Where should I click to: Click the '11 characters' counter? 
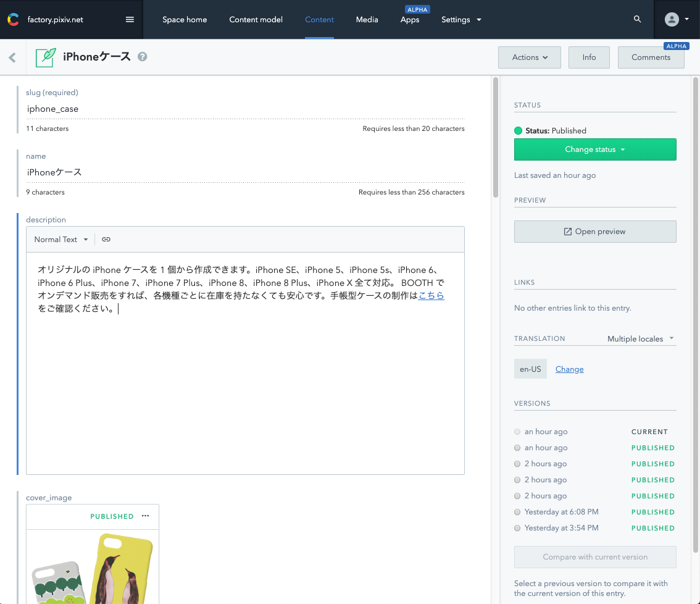(x=48, y=128)
